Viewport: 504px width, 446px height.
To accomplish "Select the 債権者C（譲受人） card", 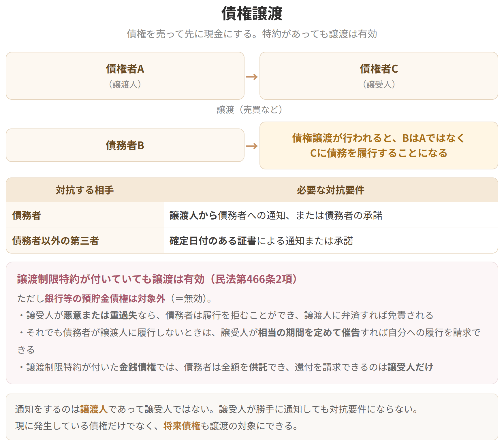I will pos(379,76).
